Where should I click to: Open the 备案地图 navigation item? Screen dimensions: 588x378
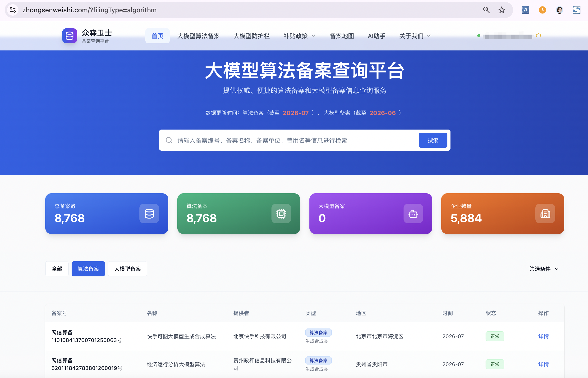tap(342, 36)
